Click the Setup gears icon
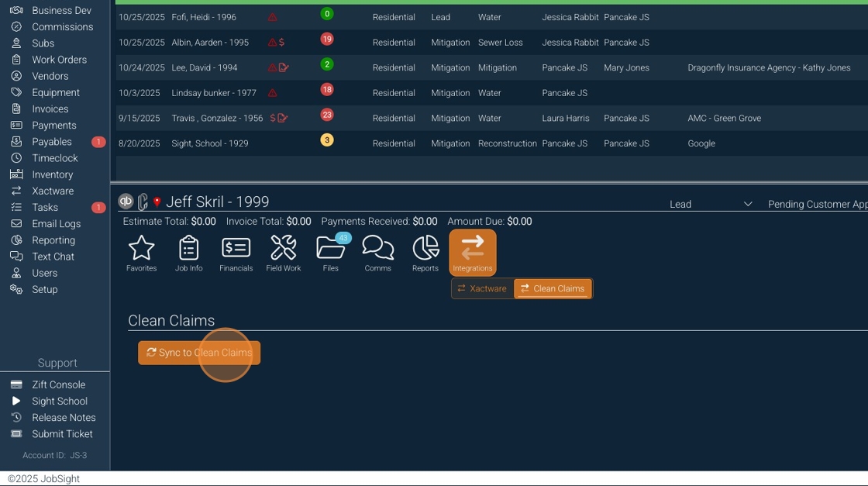 pos(16,289)
